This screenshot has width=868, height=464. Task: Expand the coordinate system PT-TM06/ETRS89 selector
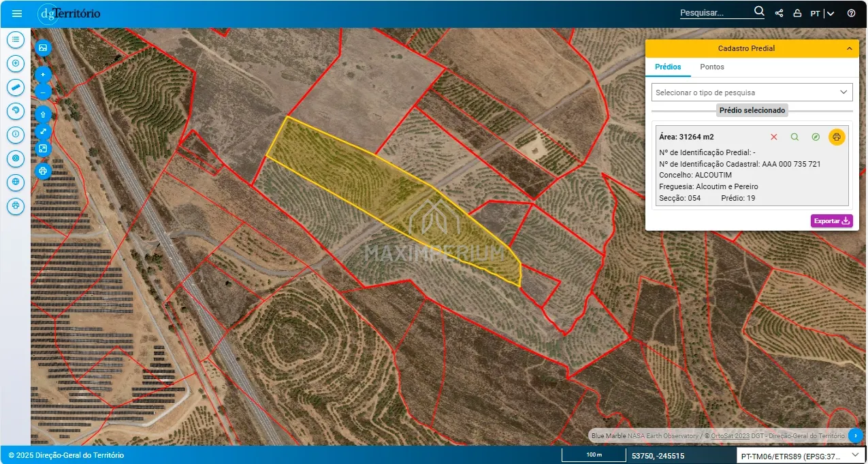[801, 455]
